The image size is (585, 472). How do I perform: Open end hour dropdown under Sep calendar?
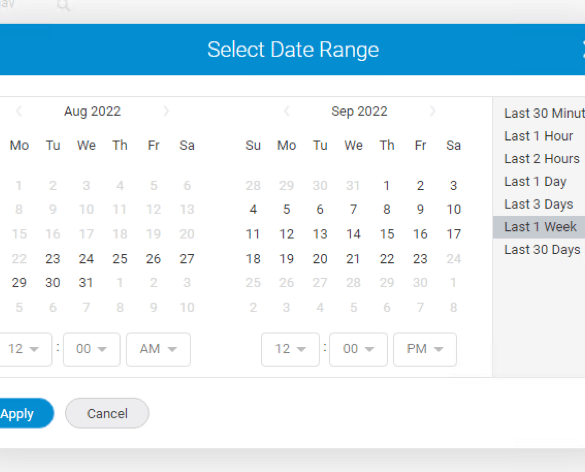[290, 349]
